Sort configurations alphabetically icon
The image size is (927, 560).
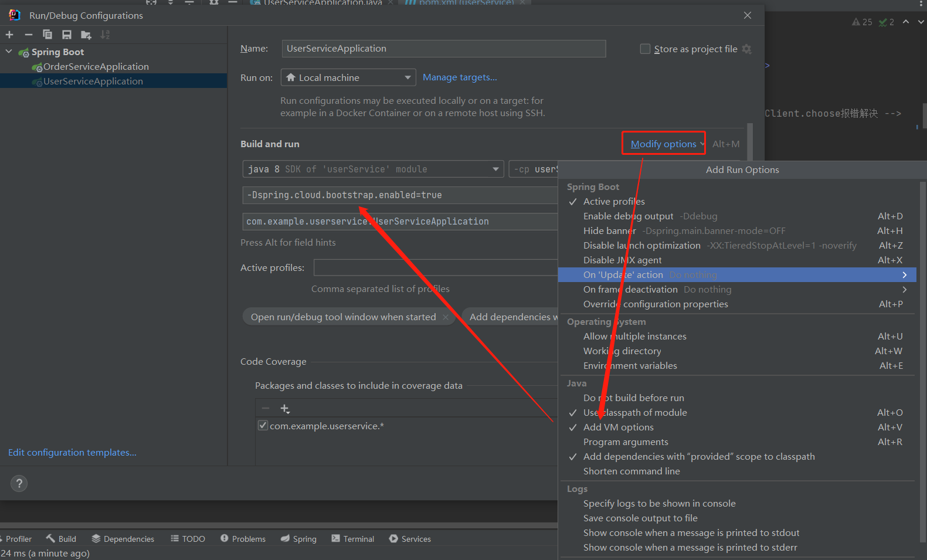(105, 35)
